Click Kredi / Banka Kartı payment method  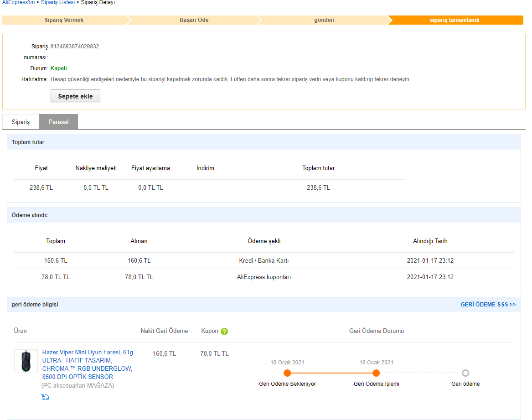point(264,260)
